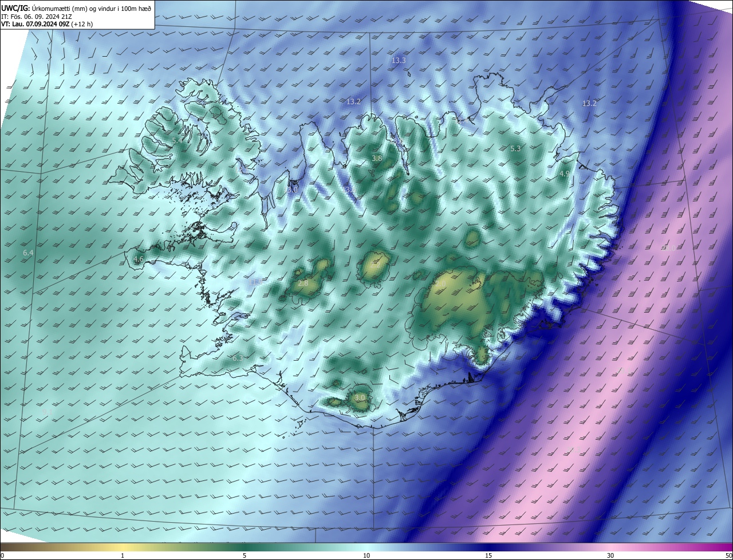Click the '0' tick on the color scale
Viewport: 733px width, 560px height.
click(2, 555)
